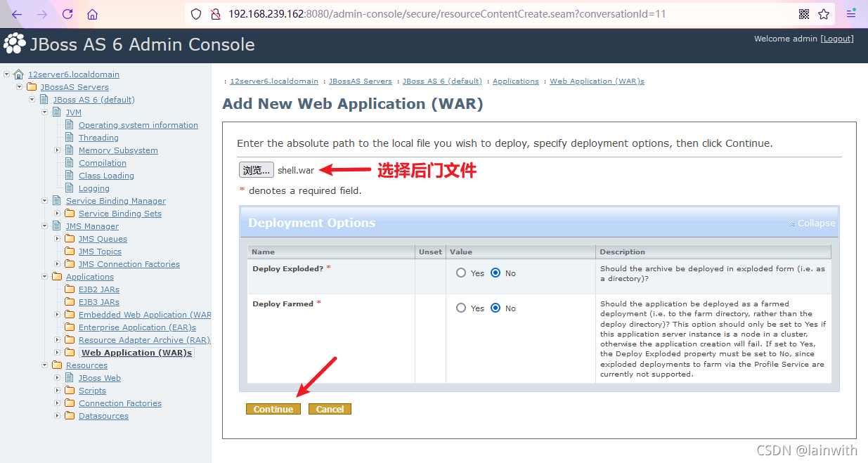Click the document icon beside JVM
868x463 pixels.
[57, 112]
